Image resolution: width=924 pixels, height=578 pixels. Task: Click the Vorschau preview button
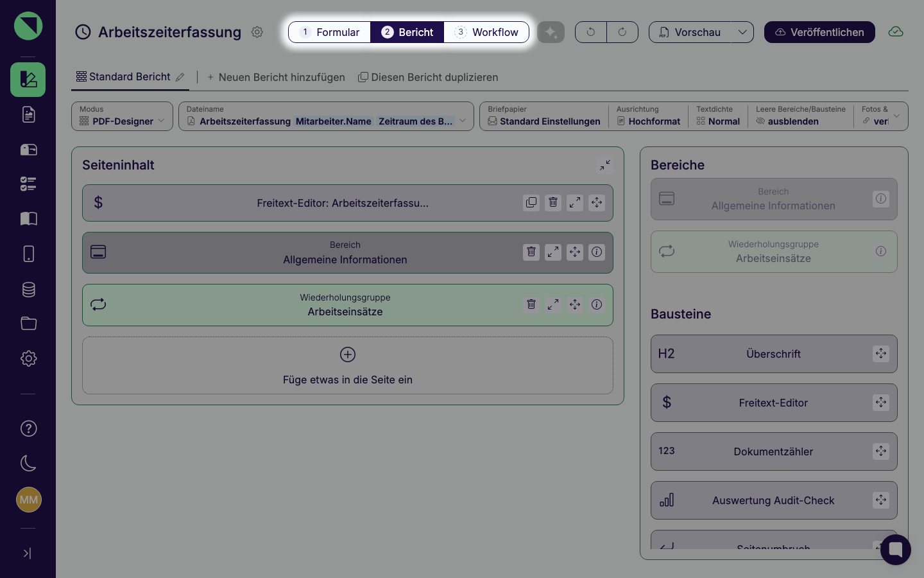click(690, 32)
